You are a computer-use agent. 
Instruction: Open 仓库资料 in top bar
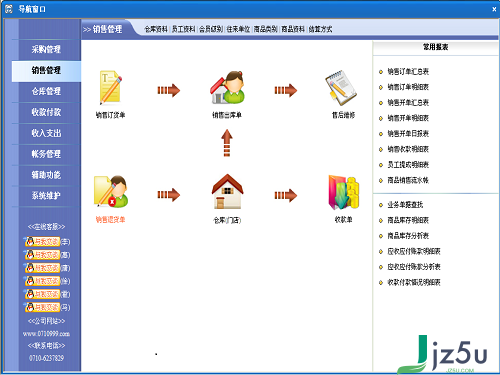(156, 29)
